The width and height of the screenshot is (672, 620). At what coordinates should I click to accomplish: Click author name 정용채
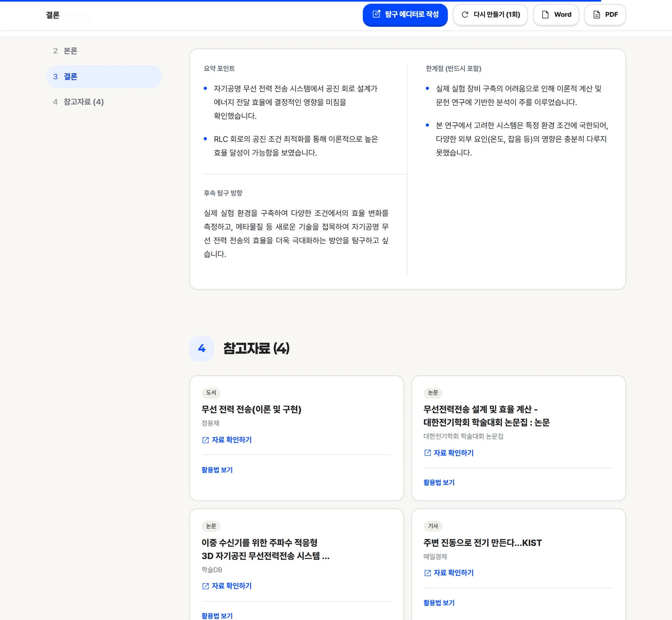(210, 423)
